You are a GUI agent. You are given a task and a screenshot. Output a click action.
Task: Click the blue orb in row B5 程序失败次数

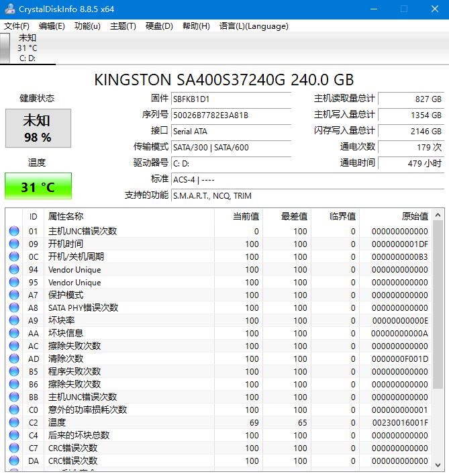point(14,371)
